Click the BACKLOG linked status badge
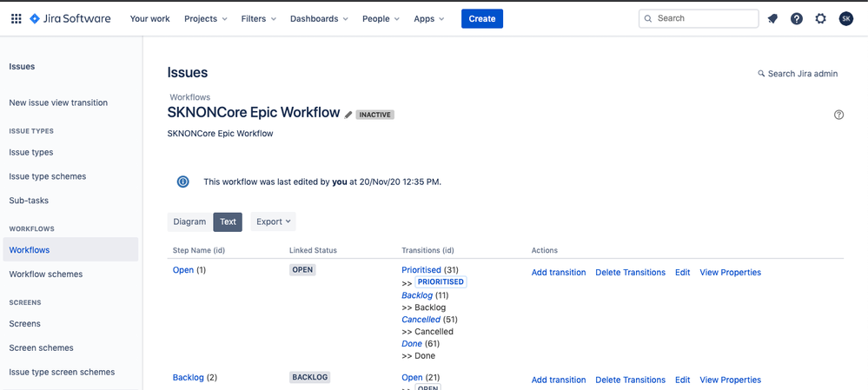The height and width of the screenshot is (390, 868). [x=310, y=378]
